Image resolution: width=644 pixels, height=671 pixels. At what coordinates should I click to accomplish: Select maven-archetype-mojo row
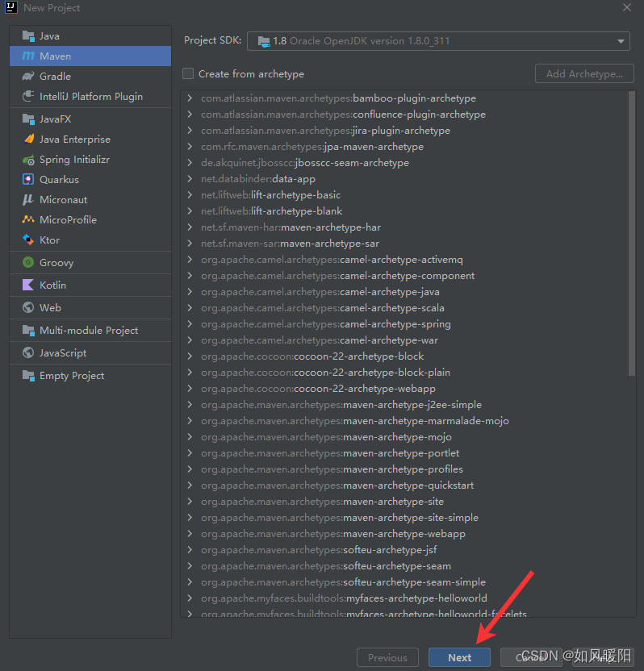[x=404, y=437]
